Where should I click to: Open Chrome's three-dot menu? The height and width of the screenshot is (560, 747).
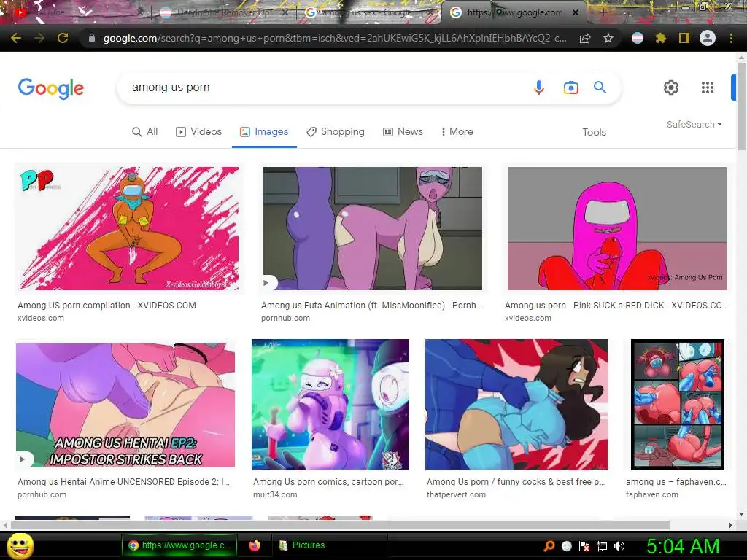pos(731,38)
